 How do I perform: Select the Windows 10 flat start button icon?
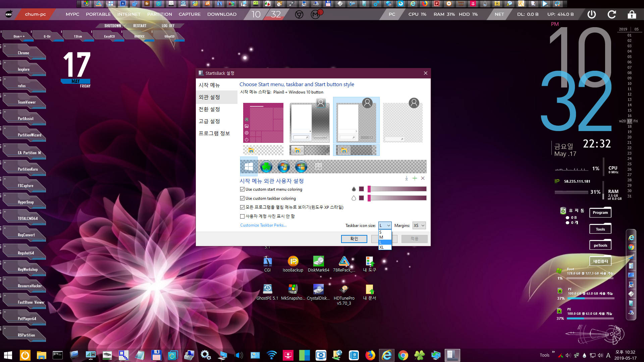point(249,167)
